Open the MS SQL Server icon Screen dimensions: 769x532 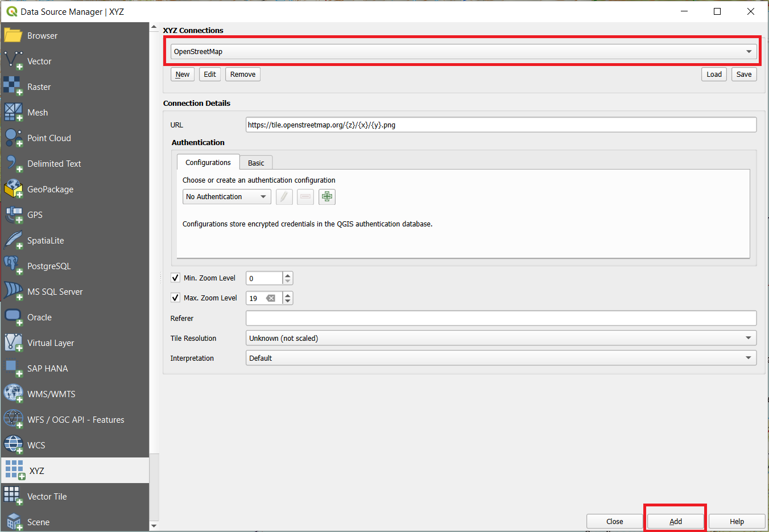point(13,291)
